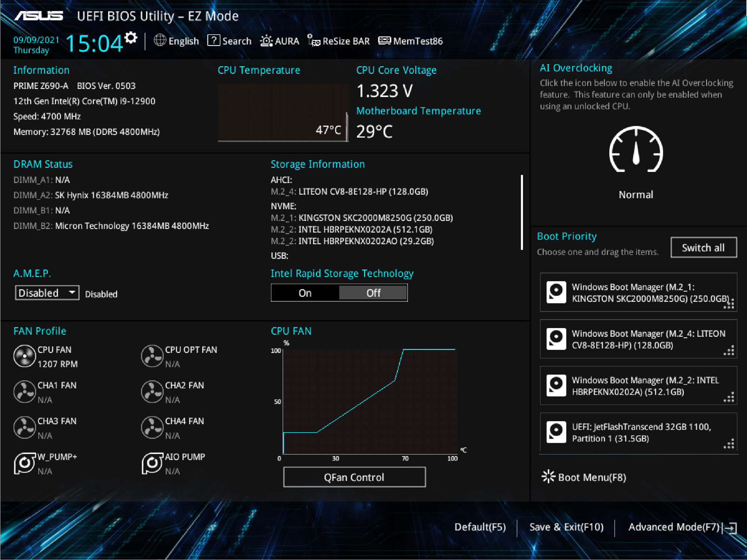Click the M.2_1 KINGSTON storage row
Image resolution: width=747 pixels, height=560 pixels.
362,218
